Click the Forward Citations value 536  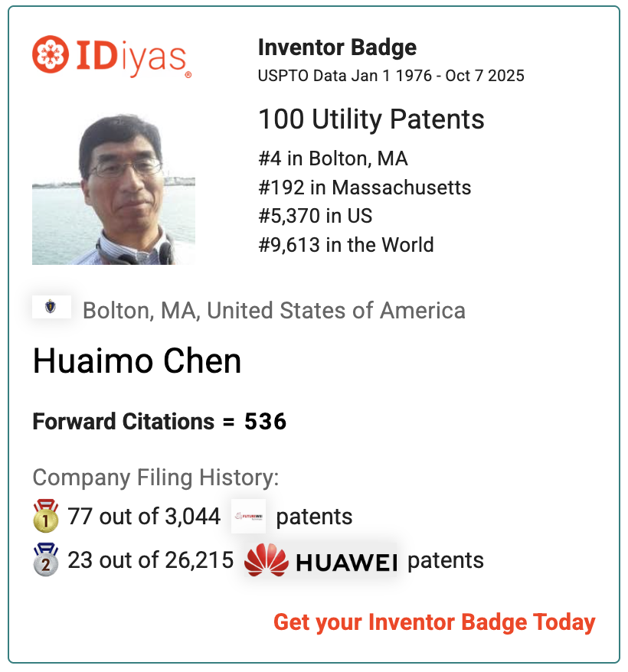click(265, 422)
